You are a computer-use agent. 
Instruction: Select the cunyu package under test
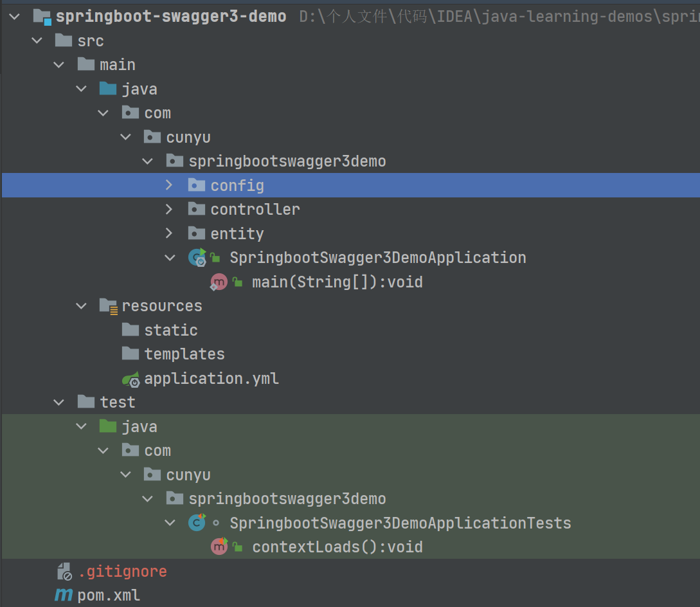[x=190, y=474]
